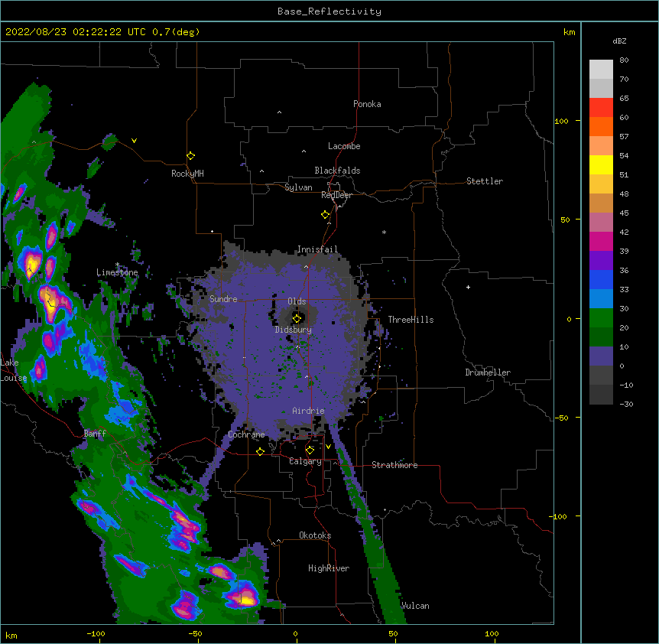
Task: Pick the bright green 20–30 dBZ legend swatch
Action: [x=601, y=318]
